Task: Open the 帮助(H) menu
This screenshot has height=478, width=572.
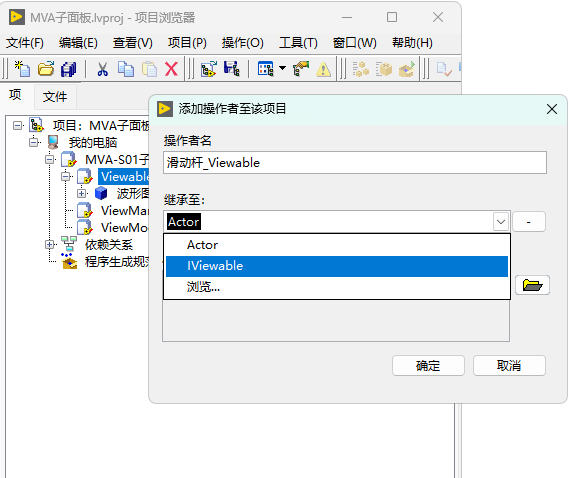Action: point(412,43)
